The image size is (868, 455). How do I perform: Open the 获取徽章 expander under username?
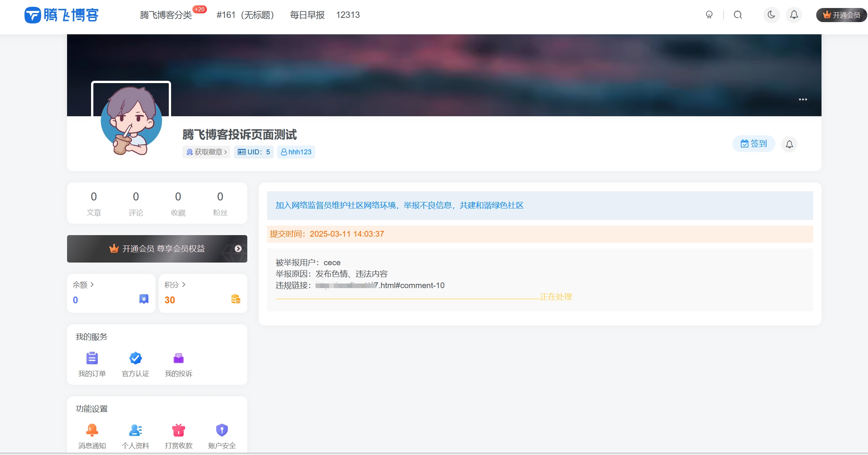click(206, 152)
